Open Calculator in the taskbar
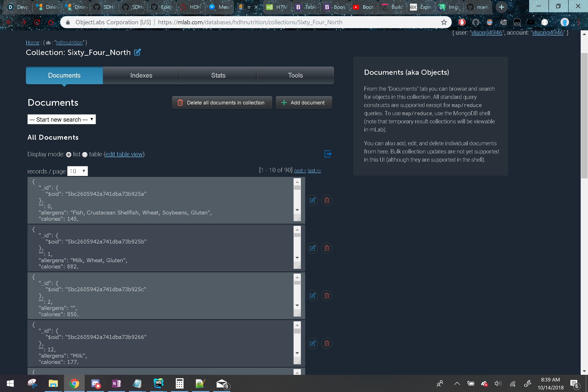The width and height of the screenshot is (588, 392). pos(179,383)
